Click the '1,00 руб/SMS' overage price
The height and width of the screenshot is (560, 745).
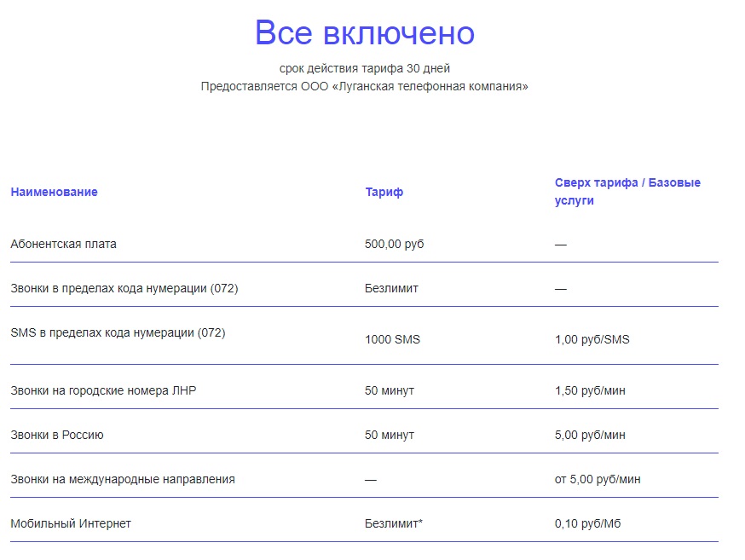(592, 339)
